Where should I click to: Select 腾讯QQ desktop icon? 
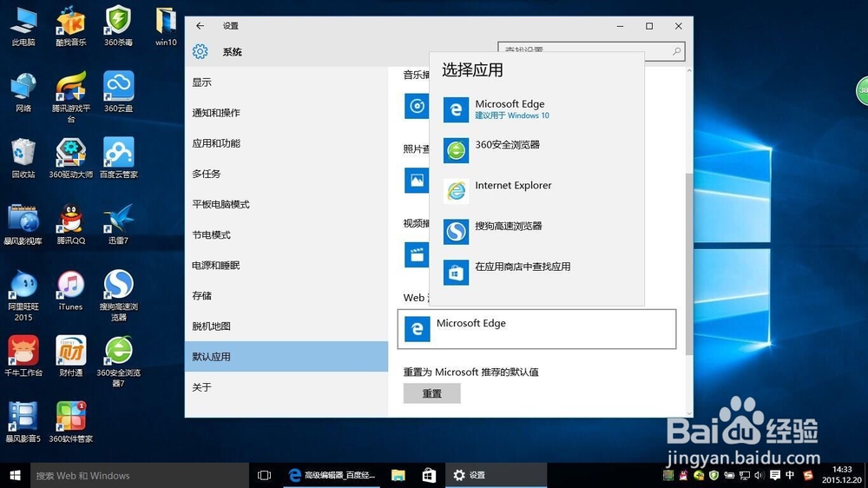click(x=71, y=224)
